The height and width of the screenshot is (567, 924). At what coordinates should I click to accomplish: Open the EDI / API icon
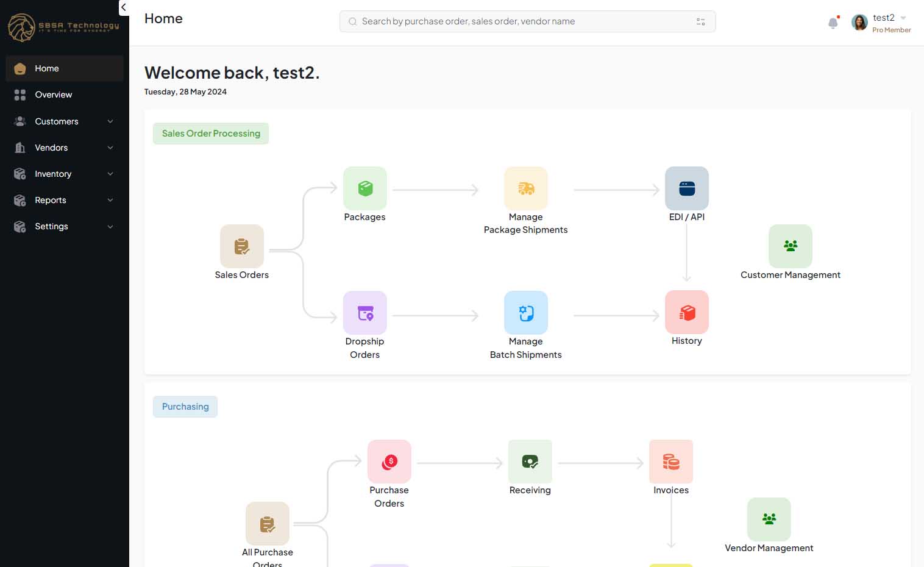pos(687,188)
